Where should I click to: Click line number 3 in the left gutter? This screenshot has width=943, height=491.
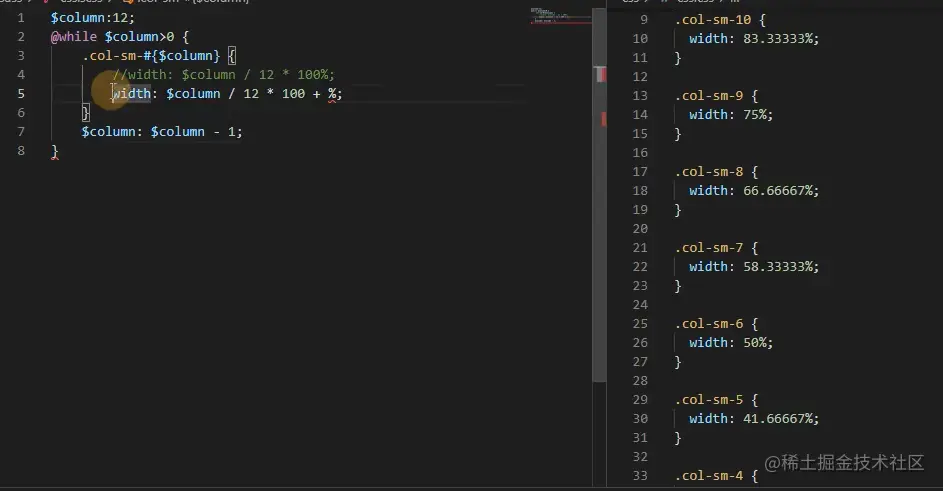pos(21,56)
